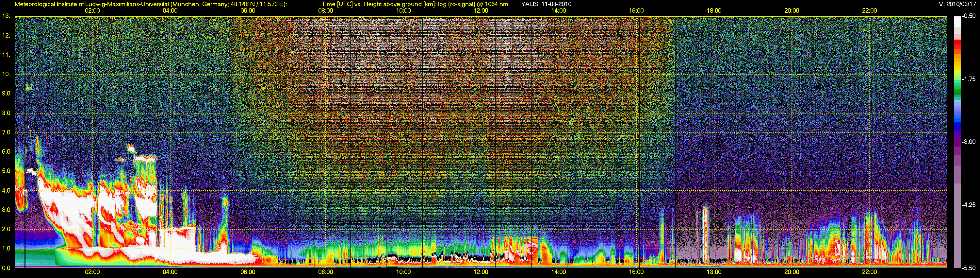Click the 04:00 label on the top time axis
Viewport: 980px width, 278px height.
[170, 11]
